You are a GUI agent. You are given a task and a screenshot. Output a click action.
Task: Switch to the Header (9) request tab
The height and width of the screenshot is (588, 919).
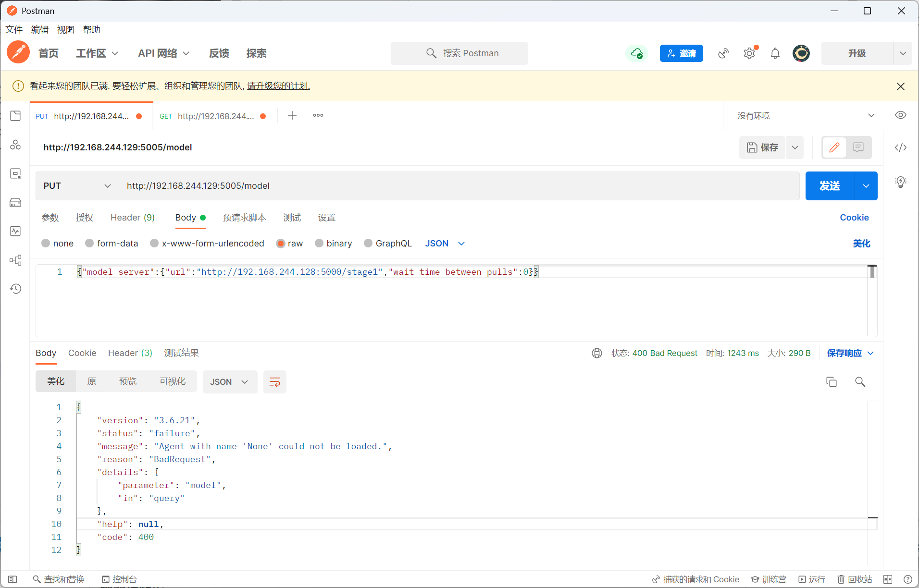pos(133,218)
